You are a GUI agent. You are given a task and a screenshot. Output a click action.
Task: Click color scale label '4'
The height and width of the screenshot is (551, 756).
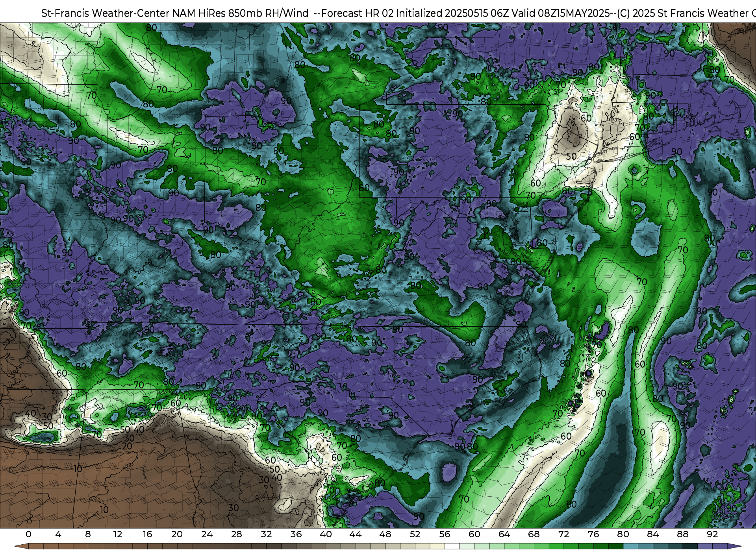58,534
